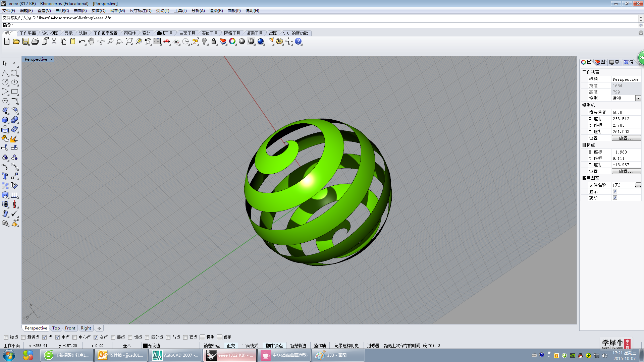This screenshot has height=362, width=644.
Task: Uncheck the 点 osnap checkbox
Action: pos(45,337)
